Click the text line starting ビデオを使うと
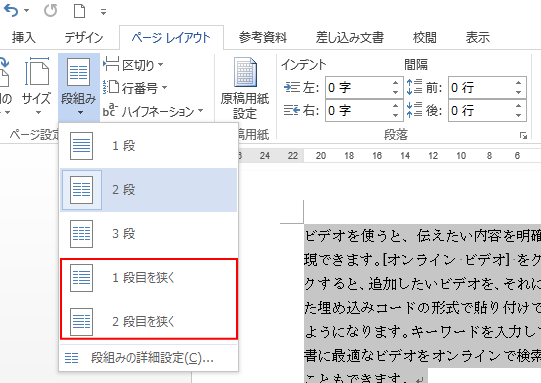Image resolution: width=541 pixels, height=383 pixels. pos(423,236)
